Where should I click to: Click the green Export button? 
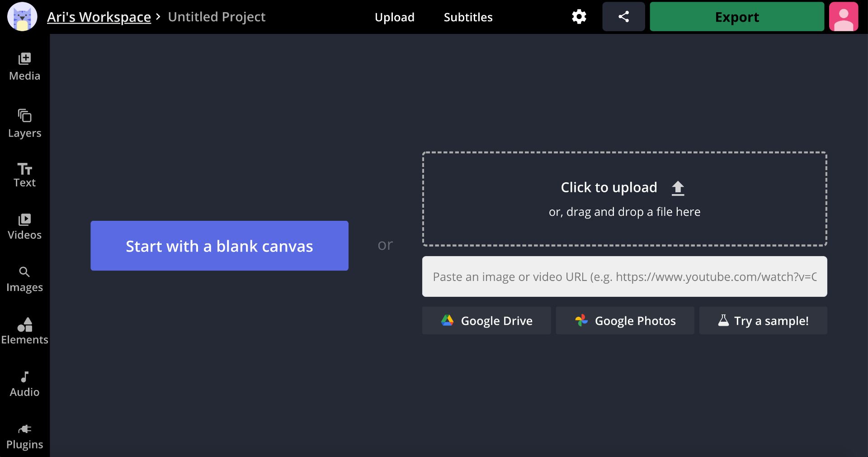736,17
